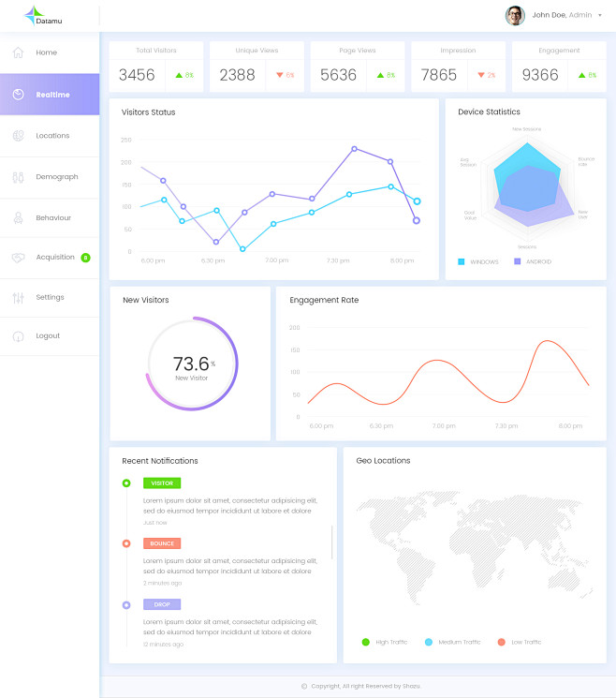The width and height of the screenshot is (616, 698).
Task: Click the Settings sliders icon
Action: pyautogui.click(x=18, y=297)
